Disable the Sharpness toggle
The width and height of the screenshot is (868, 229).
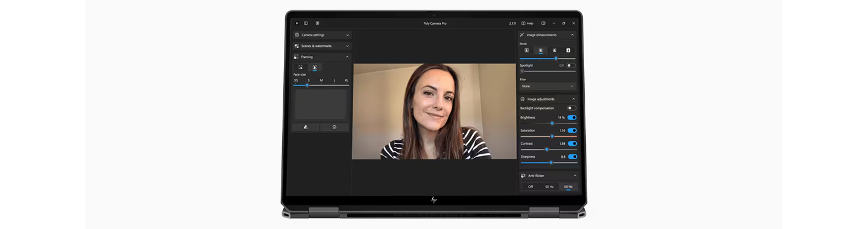pyautogui.click(x=572, y=157)
